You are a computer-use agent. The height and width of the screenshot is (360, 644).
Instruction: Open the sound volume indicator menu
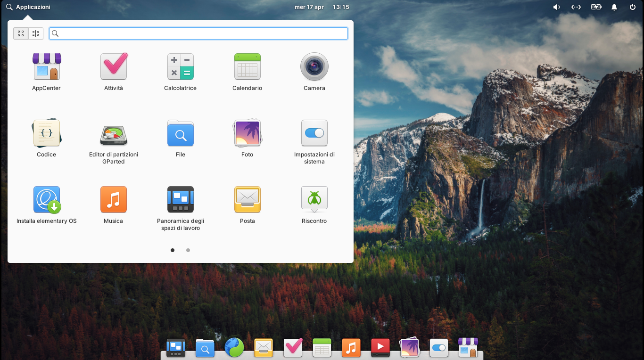[x=556, y=7]
